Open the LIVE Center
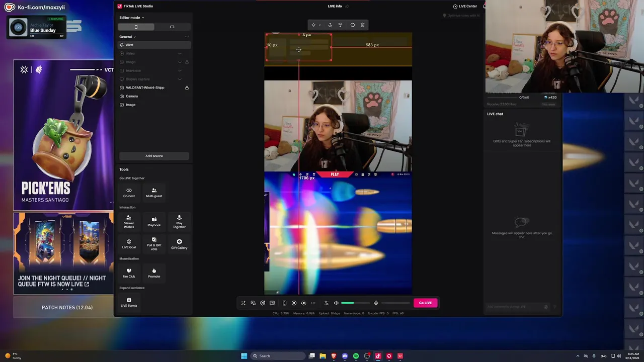The height and width of the screenshot is (362, 644). (x=465, y=6)
